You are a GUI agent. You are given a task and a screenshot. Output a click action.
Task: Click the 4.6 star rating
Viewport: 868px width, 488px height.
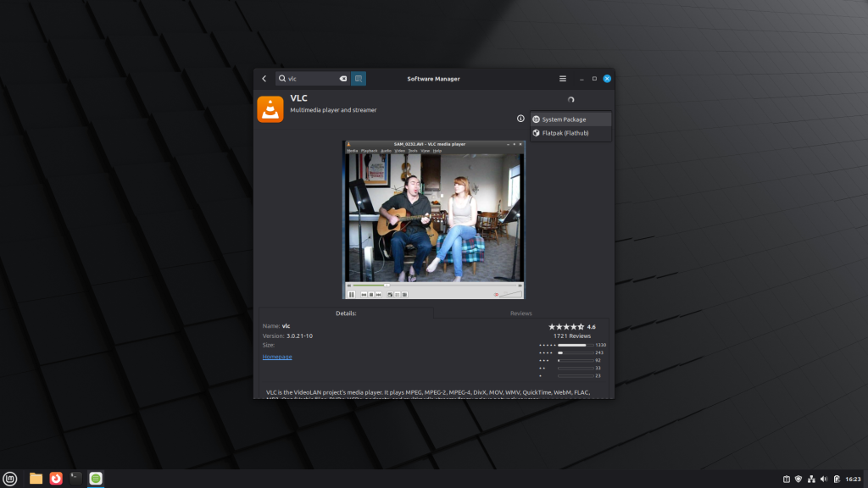(571, 326)
